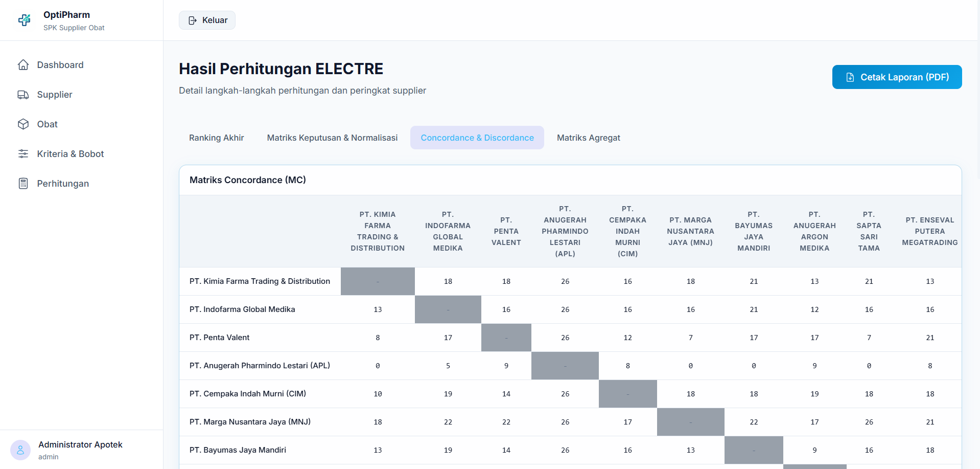Click column header PT. CEMPAKA INDAH MURNI (CIM)
Screen dimensions: 980x469
[x=628, y=231]
